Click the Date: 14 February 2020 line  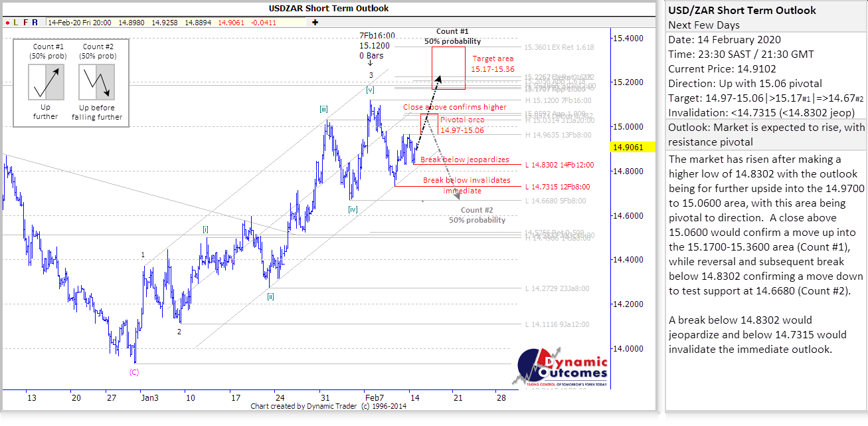pyautogui.click(x=725, y=40)
